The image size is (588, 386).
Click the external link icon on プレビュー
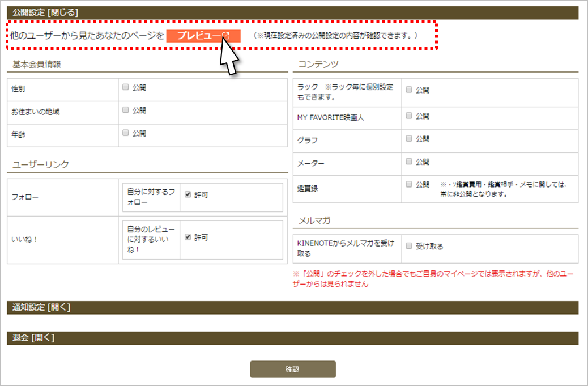pos(225,36)
